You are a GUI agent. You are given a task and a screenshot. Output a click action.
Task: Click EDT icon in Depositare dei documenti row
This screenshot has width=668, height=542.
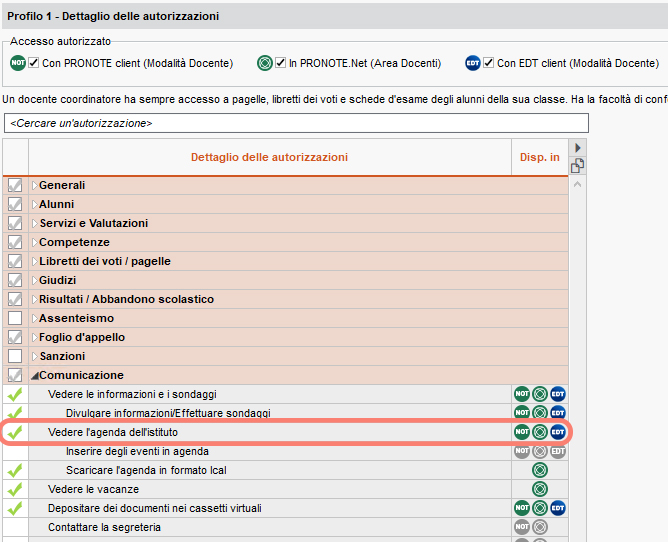pos(558,508)
